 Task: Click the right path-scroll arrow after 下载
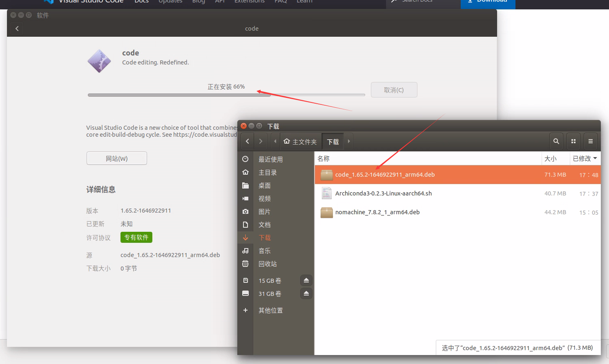point(348,141)
